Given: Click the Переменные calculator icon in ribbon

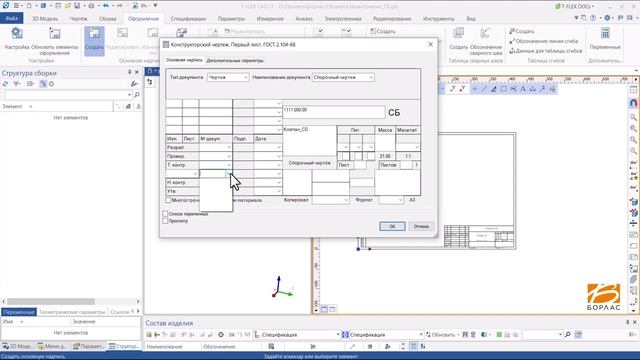Looking at the screenshot, I should [605, 34].
